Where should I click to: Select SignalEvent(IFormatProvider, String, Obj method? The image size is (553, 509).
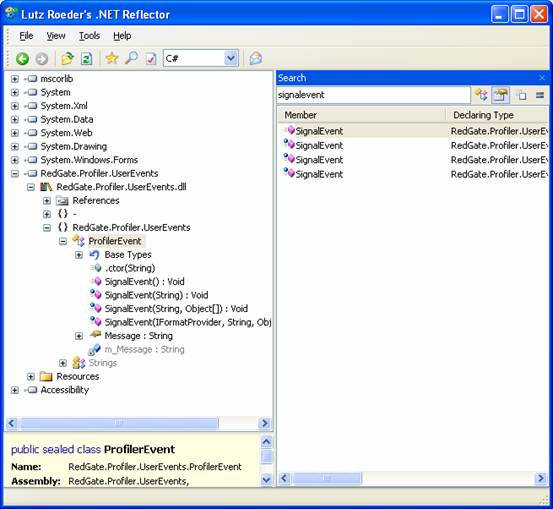pos(188,322)
